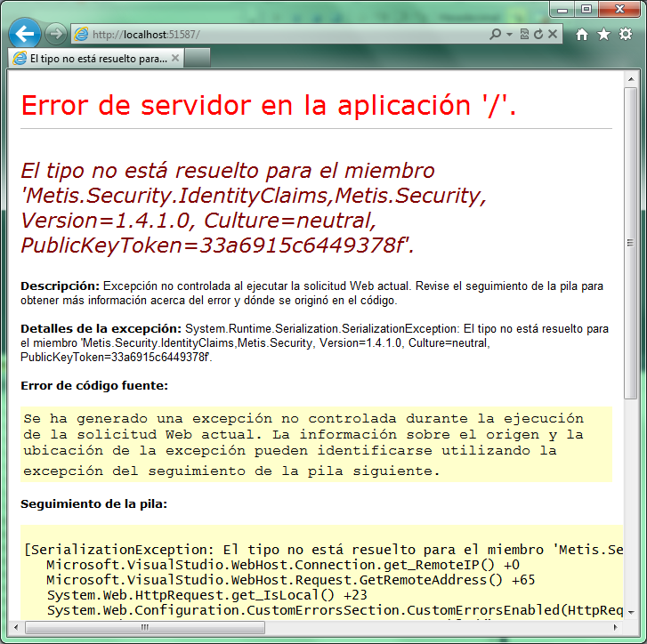The image size is (647, 644).
Task: Click the Internet Explorer icon in address bar
Action: click(x=81, y=34)
